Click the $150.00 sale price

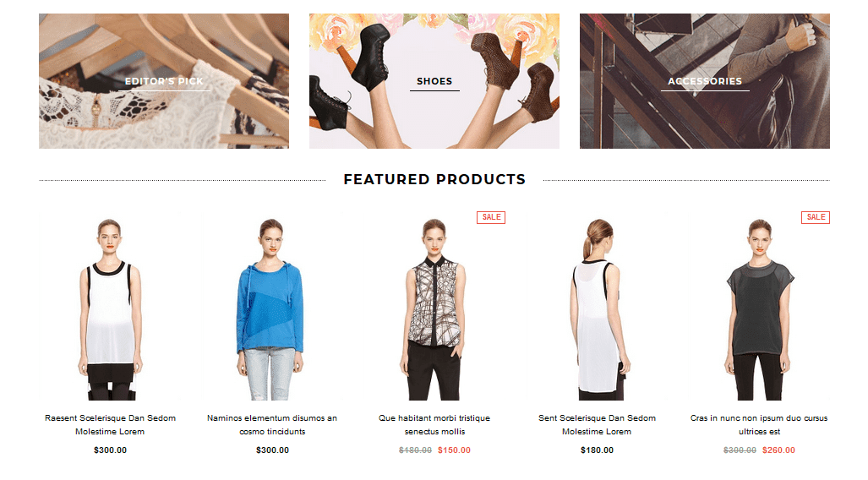pos(454,450)
